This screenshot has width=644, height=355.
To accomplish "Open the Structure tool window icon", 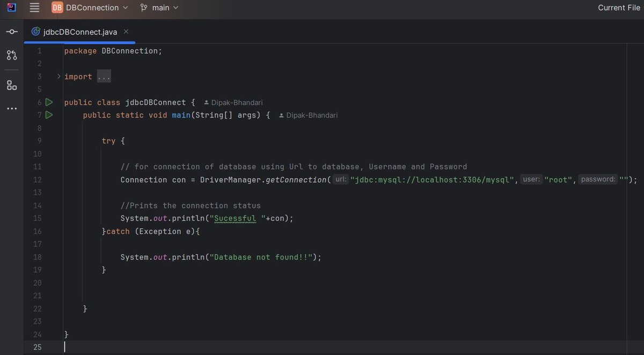I will click(12, 85).
